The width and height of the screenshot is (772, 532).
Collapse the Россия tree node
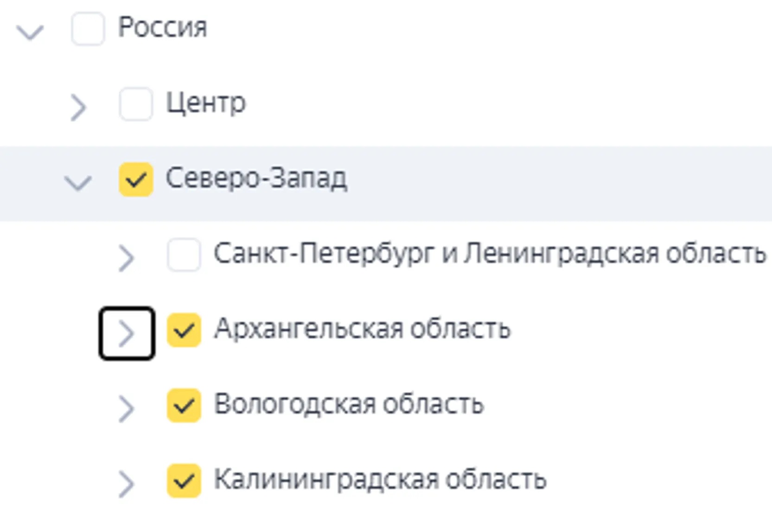30,32
